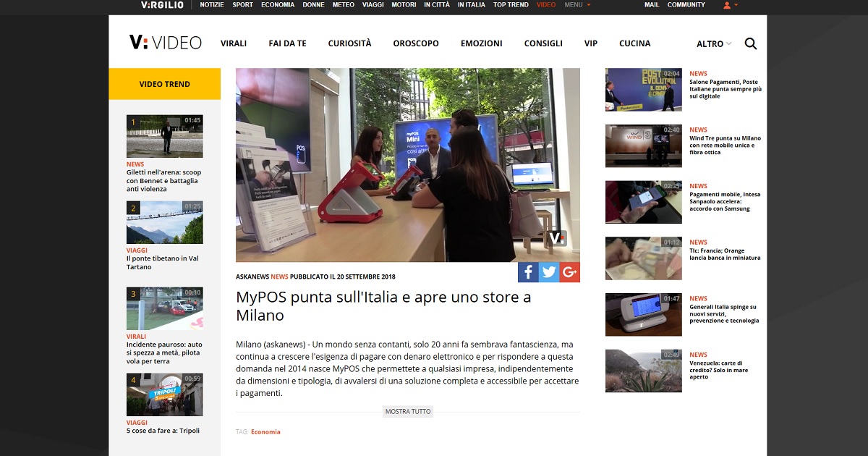Go to FAI DA TE category
The image size is (868, 456).
[x=287, y=43]
